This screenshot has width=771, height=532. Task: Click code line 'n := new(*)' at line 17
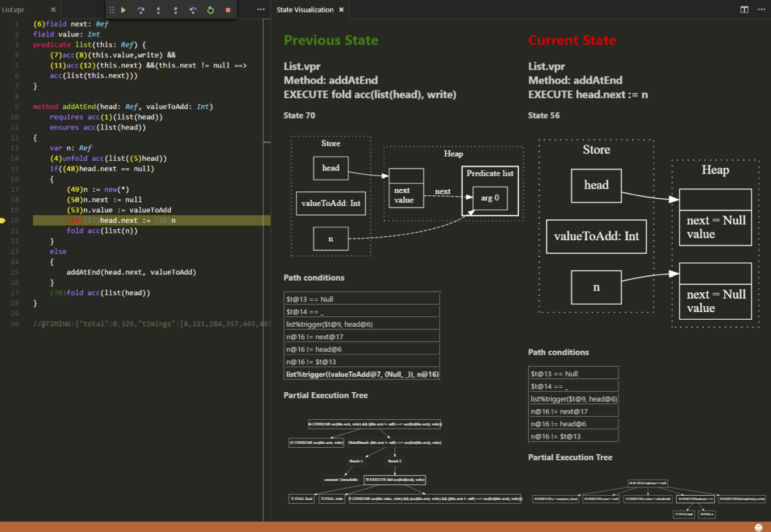point(98,189)
